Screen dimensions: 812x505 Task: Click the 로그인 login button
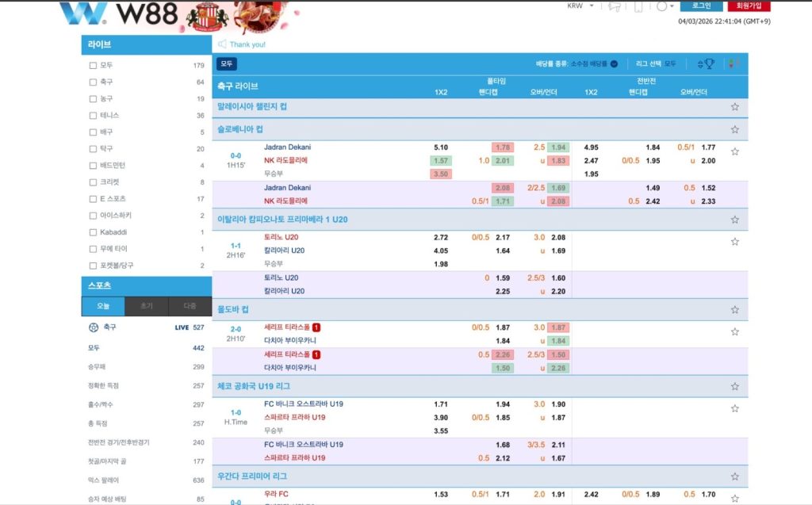pos(701,6)
